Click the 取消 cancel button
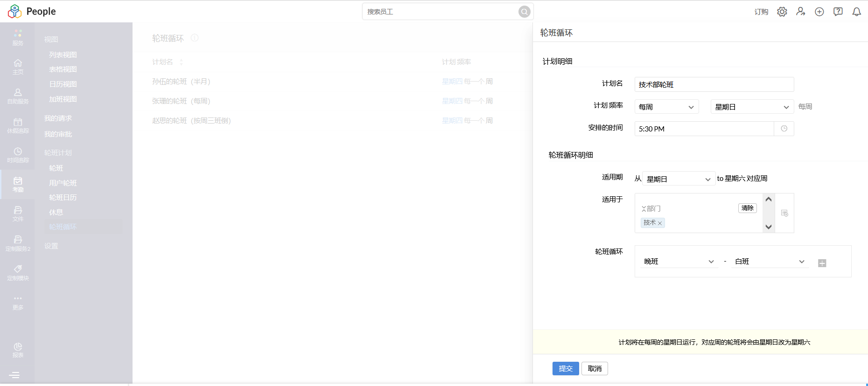This screenshot has width=868, height=386. click(595, 368)
